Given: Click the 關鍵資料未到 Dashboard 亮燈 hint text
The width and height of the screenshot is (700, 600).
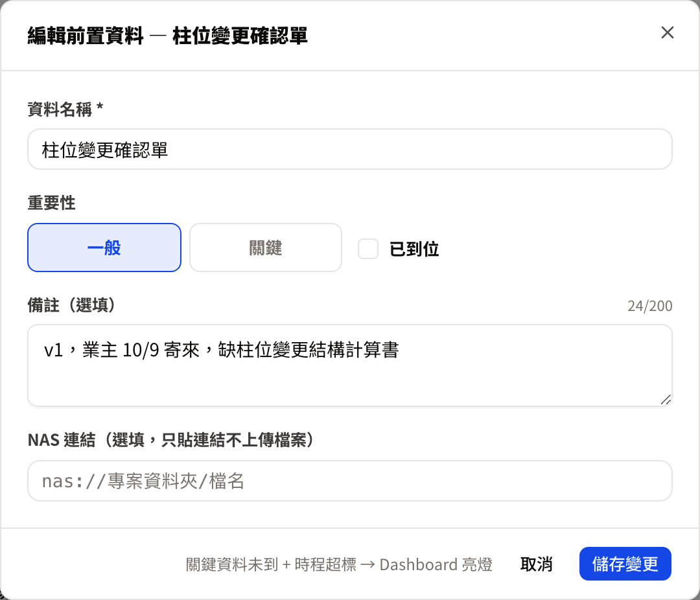Looking at the screenshot, I should 339,564.
